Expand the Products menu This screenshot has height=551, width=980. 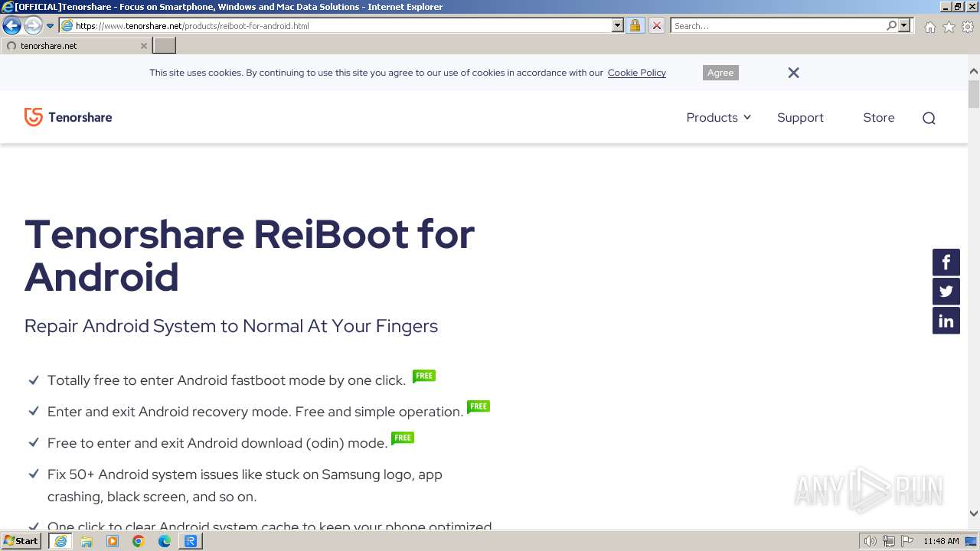[712, 117]
